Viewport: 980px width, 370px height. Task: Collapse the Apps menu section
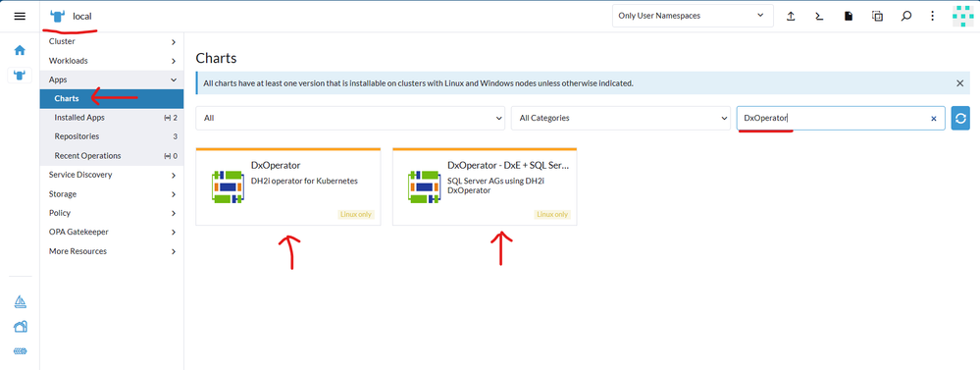click(x=112, y=80)
